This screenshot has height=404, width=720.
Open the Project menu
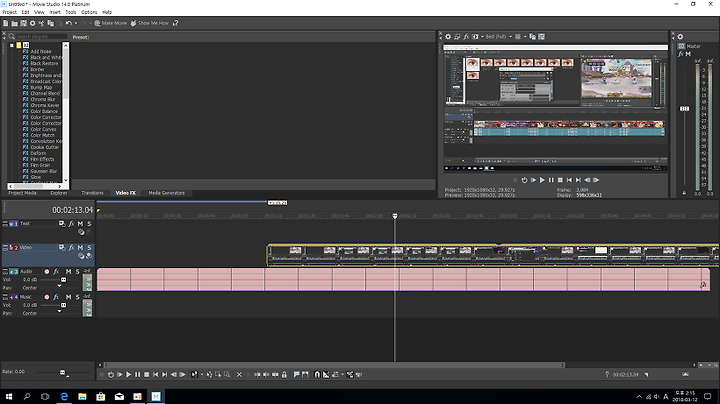click(x=10, y=12)
